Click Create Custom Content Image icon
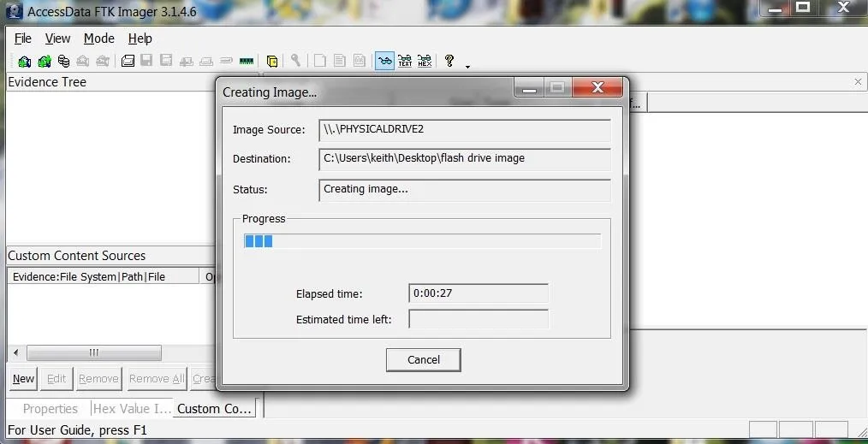Viewport: 868px width, 444px height. [x=206, y=62]
